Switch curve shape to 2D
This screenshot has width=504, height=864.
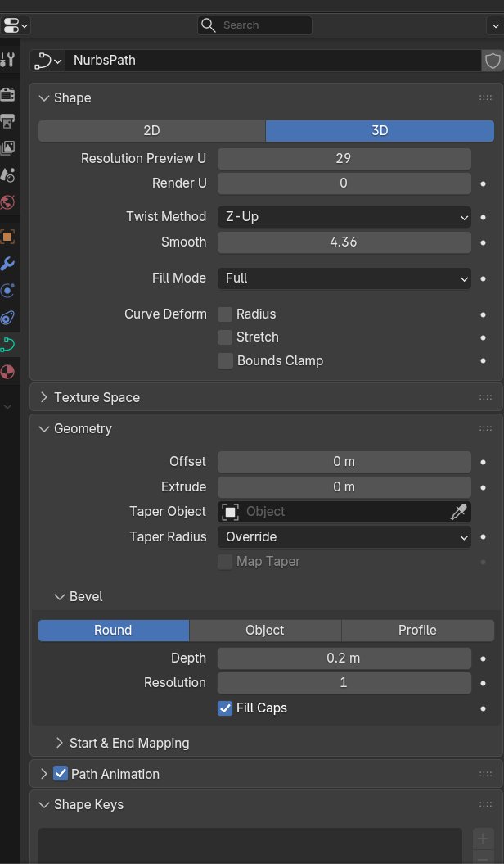(x=152, y=131)
